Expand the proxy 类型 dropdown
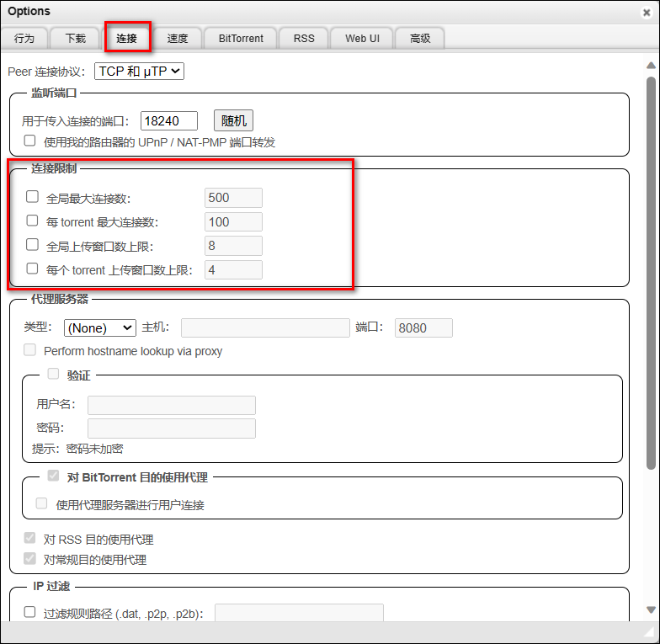Image resolution: width=660 pixels, height=644 pixels. point(99,327)
